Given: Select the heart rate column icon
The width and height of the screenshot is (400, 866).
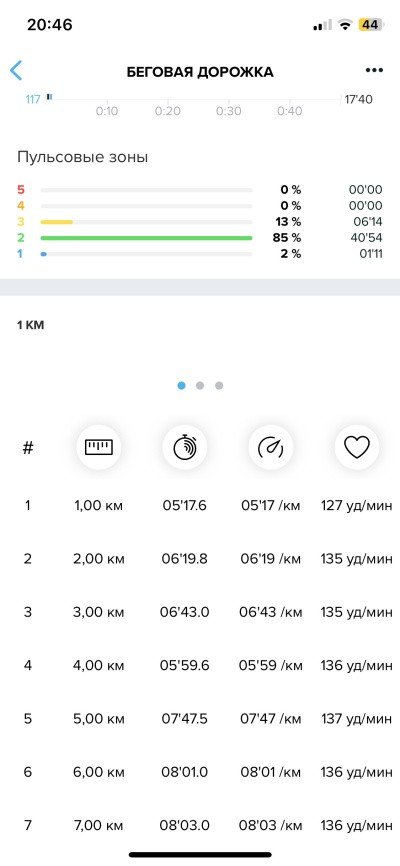Looking at the screenshot, I should tap(356, 447).
